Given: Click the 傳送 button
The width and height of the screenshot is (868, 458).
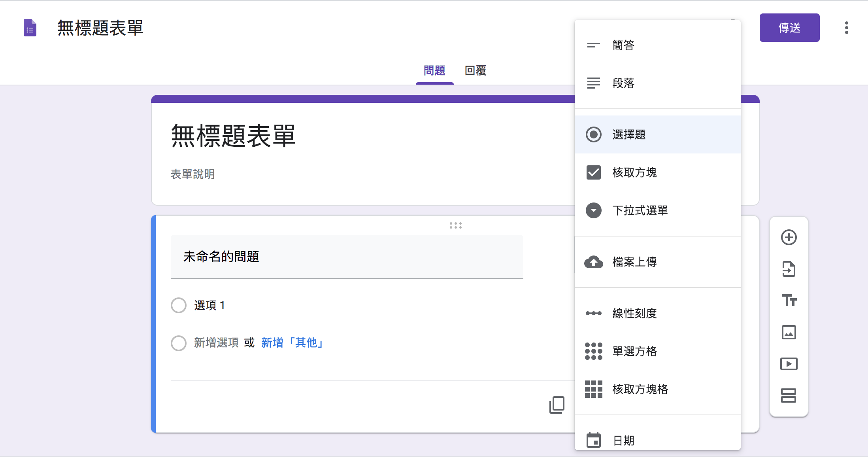Looking at the screenshot, I should point(789,28).
